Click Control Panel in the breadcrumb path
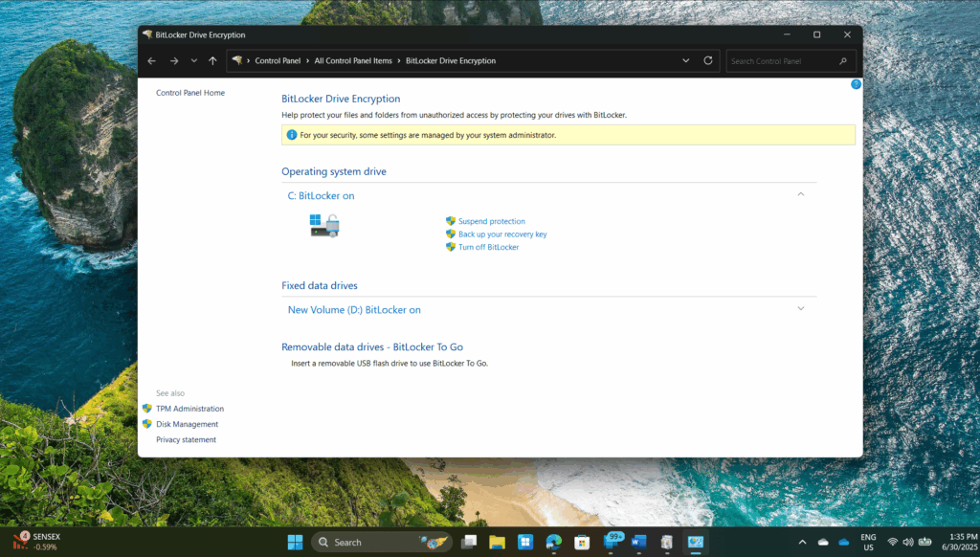Image resolution: width=980 pixels, height=557 pixels. tap(278, 60)
